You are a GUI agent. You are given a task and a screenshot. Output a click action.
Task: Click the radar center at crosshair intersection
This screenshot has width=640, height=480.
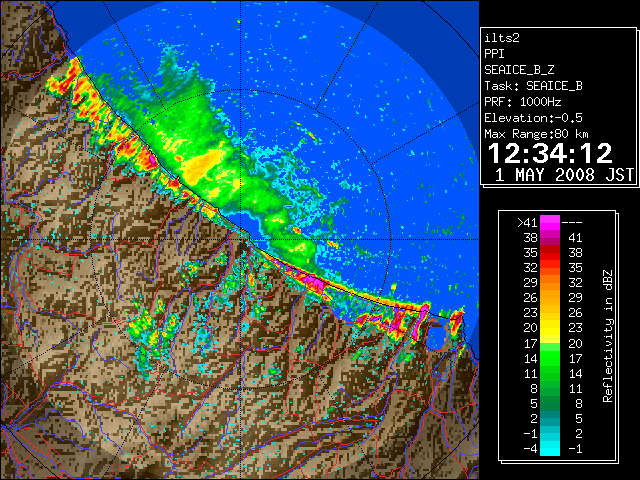[x=241, y=239]
